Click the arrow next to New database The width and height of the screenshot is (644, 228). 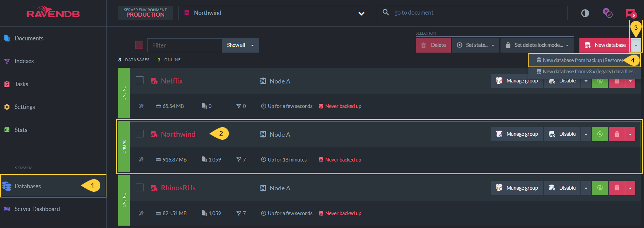[636, 45]
